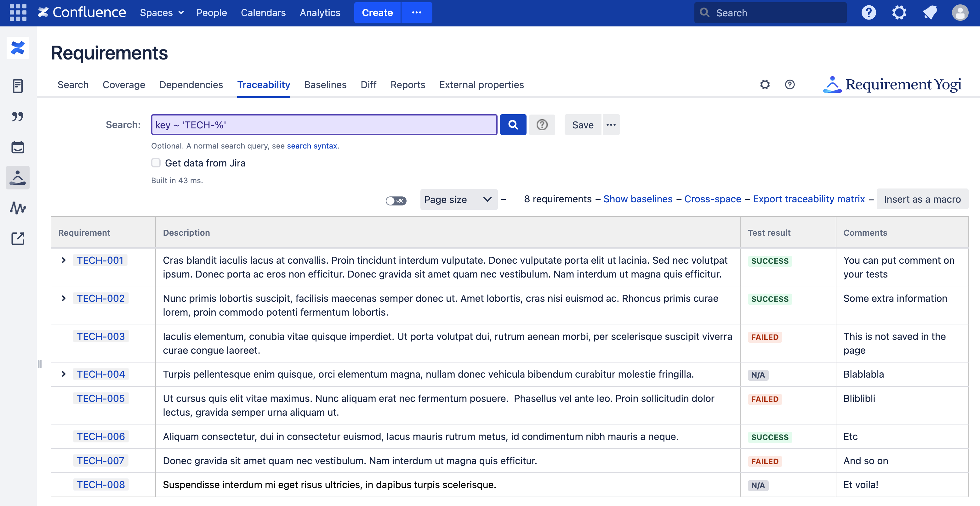Open the pages sidebar icon

click(x=18, y=86)
